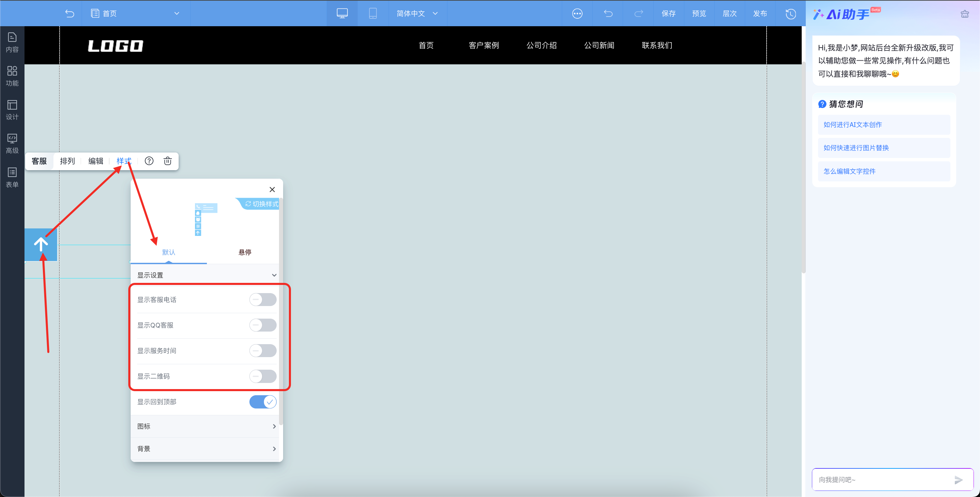Select 首页 in site navigation
980x497 pixels.
pyautogui.click(x=426, y=45)
